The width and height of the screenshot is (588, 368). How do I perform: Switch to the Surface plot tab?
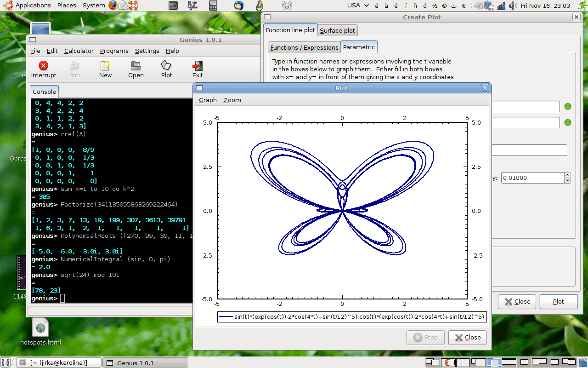tap(337, 30)
